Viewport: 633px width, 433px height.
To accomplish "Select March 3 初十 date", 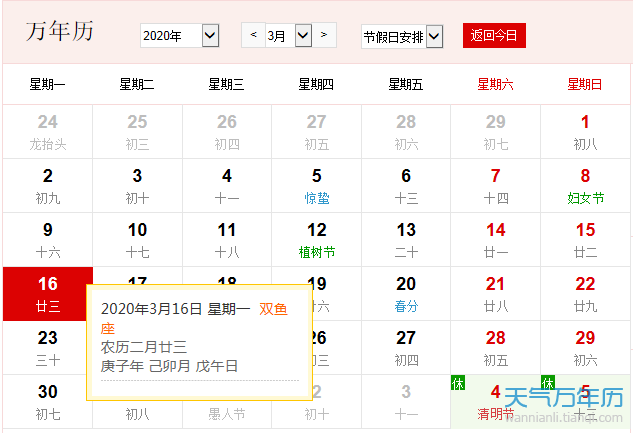I will (x=137, y=186).
